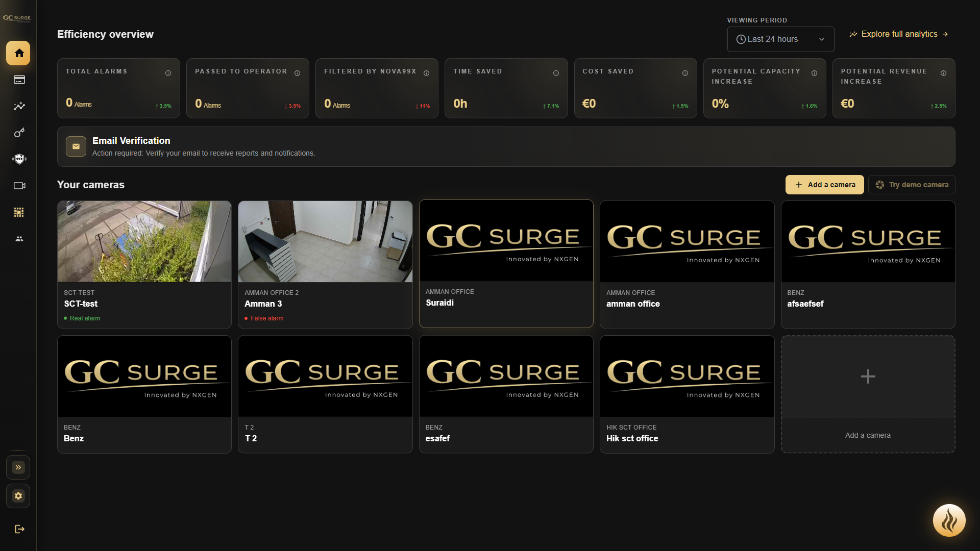Open the Amman 3 camera thumbnail

[325, 241]
